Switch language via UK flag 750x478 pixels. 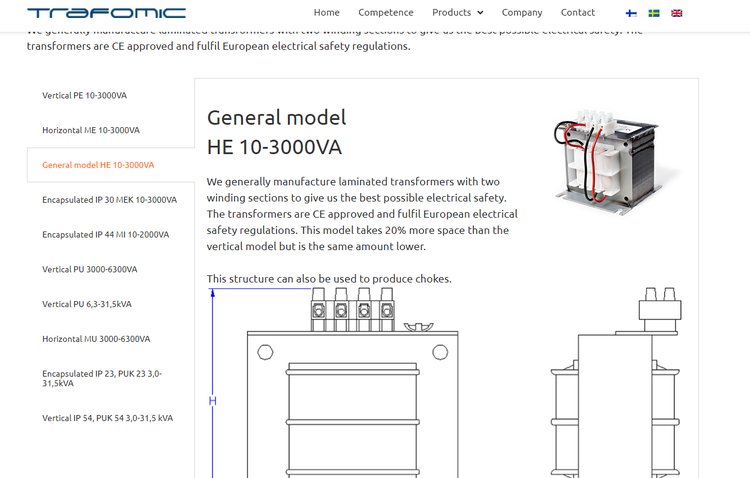click(x=677, y=13)
